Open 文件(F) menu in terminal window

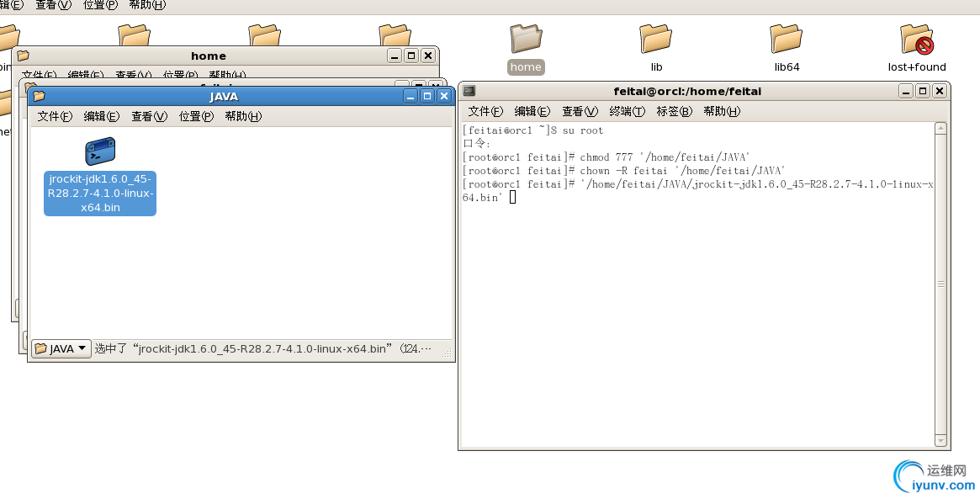(x=485, y=111)
